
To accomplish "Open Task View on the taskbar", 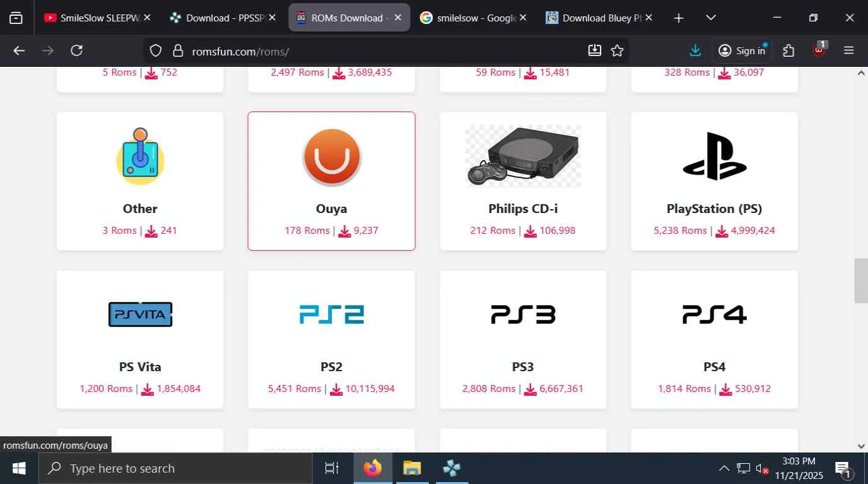I will point(332,468).
